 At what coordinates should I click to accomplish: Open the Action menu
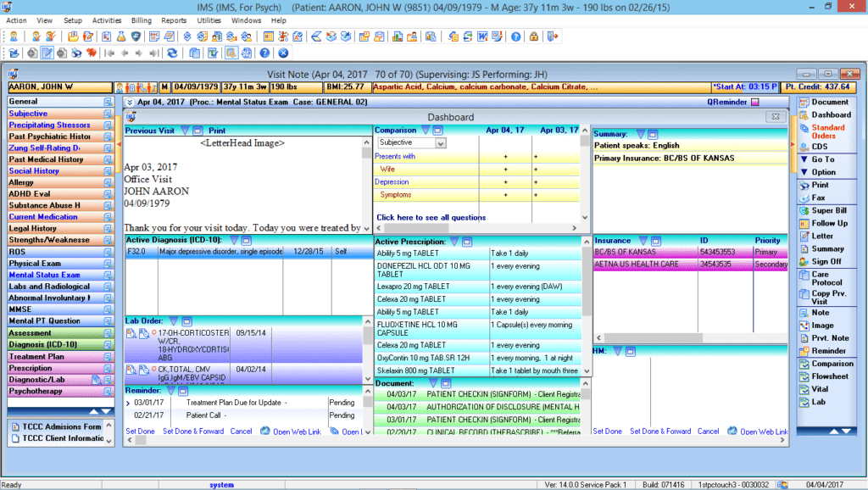(16, 20)
